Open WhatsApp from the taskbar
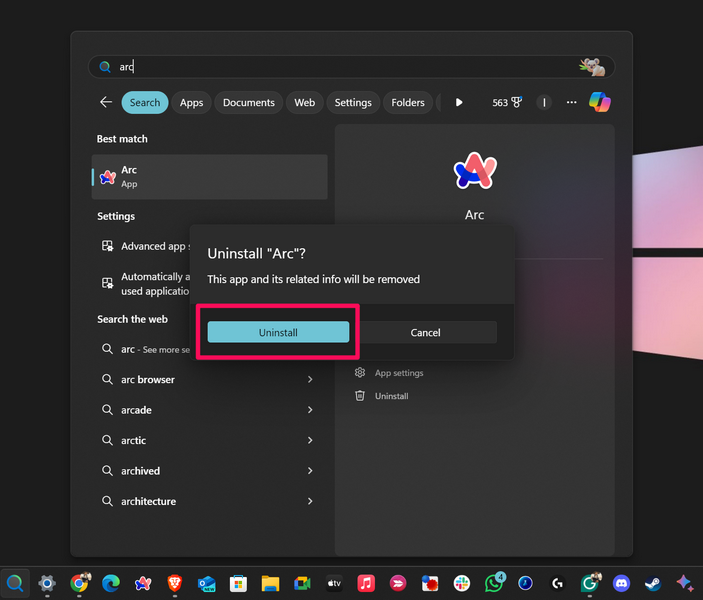The width and height of the screenshot is (703, 600). [494, 583]
